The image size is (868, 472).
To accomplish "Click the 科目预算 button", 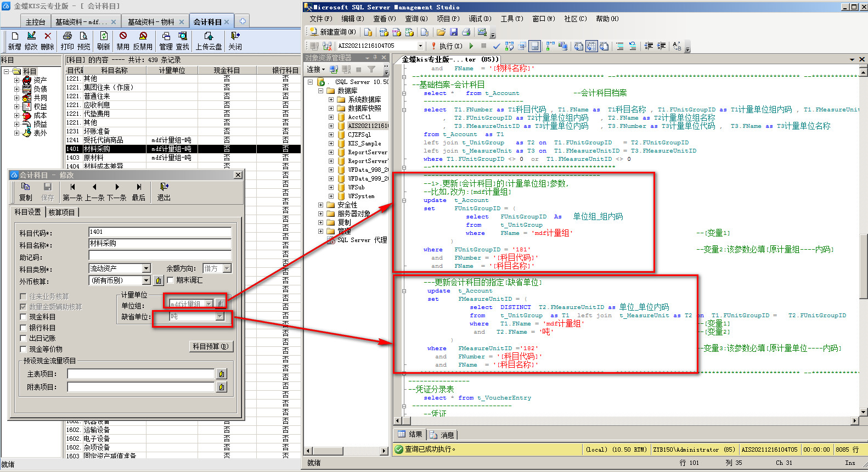I will pyautogui.click(x=210, y=346).
